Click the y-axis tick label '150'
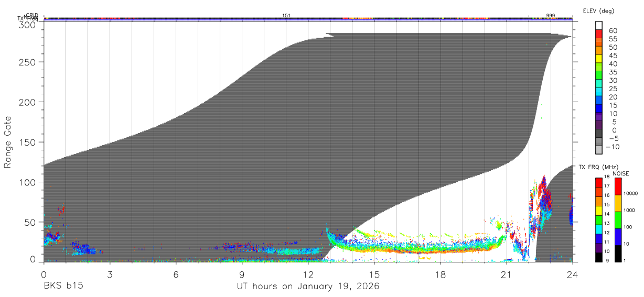Image resolution: width=644 pixels, height=297 pixels. 28,142
